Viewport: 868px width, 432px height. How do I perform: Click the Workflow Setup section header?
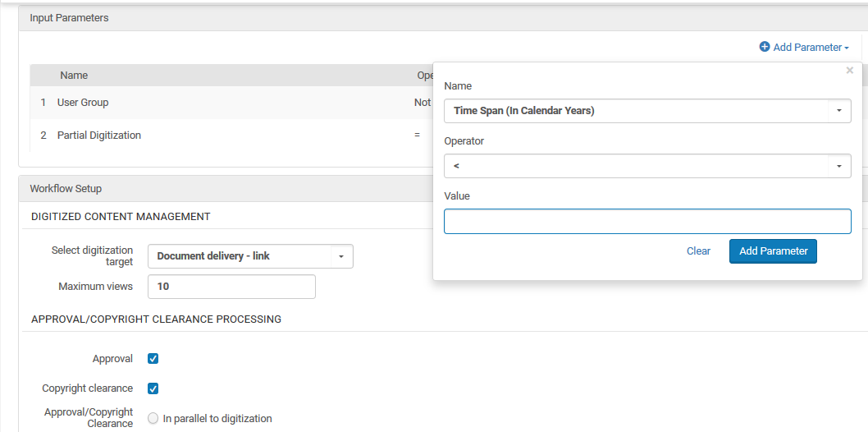[66, 189]
